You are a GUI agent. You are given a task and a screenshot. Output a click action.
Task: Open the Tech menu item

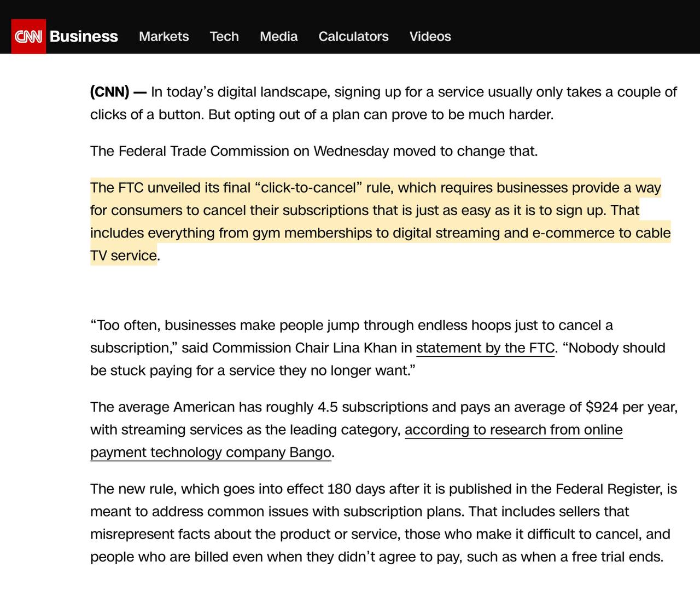[x=224, y=37]
